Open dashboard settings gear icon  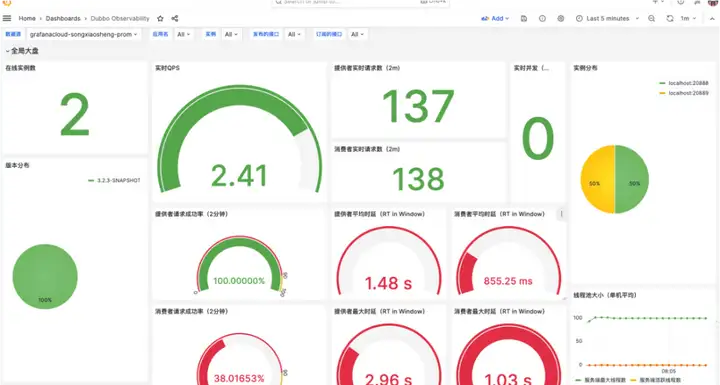pyautogui.click(x=561, y=18)
